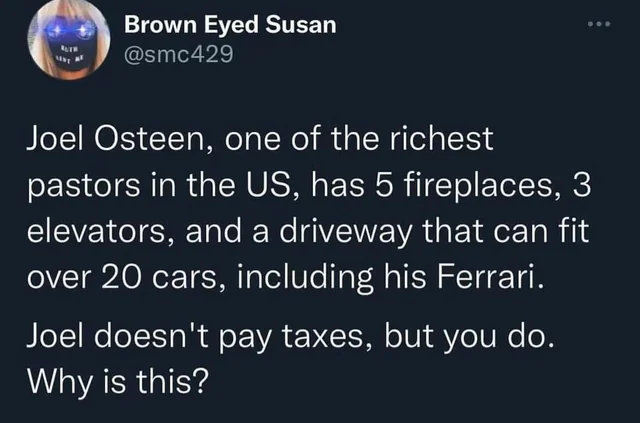Click the word "Ferrari" in the tweet
Viewport: 640px width, 423px height.
pos(487,276)
